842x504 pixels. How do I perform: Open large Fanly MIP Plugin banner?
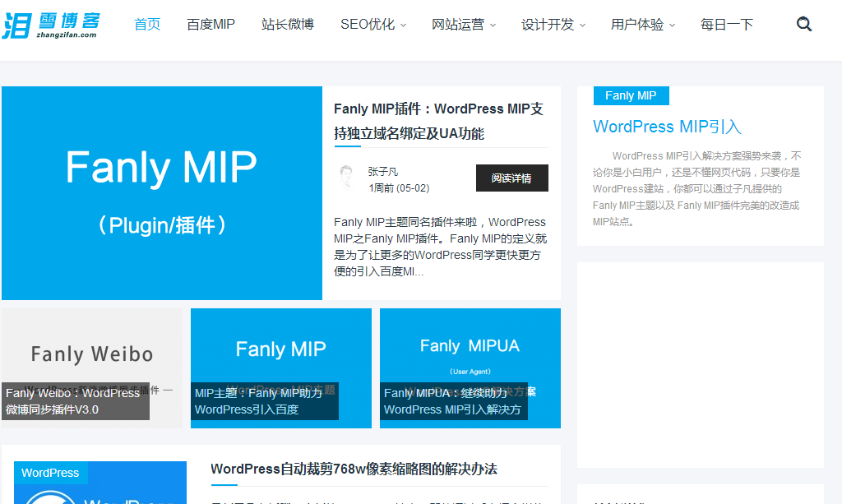click(162, 193)
